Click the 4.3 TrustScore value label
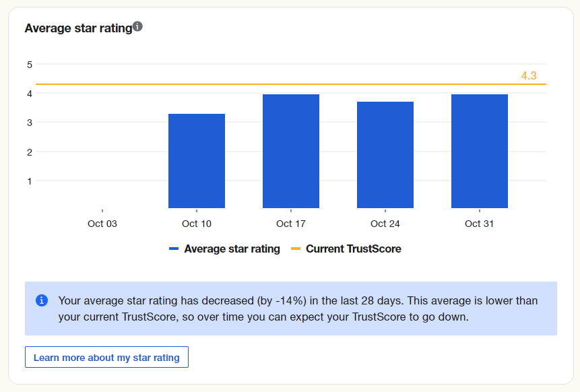The width and height of the screenshot is (580, 392). (528, 75)
